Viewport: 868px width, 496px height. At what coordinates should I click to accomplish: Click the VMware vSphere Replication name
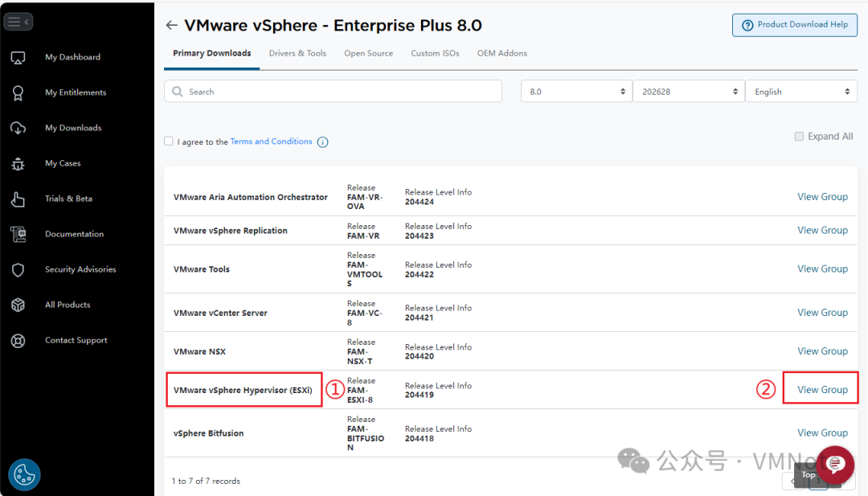tap(231, 231)
